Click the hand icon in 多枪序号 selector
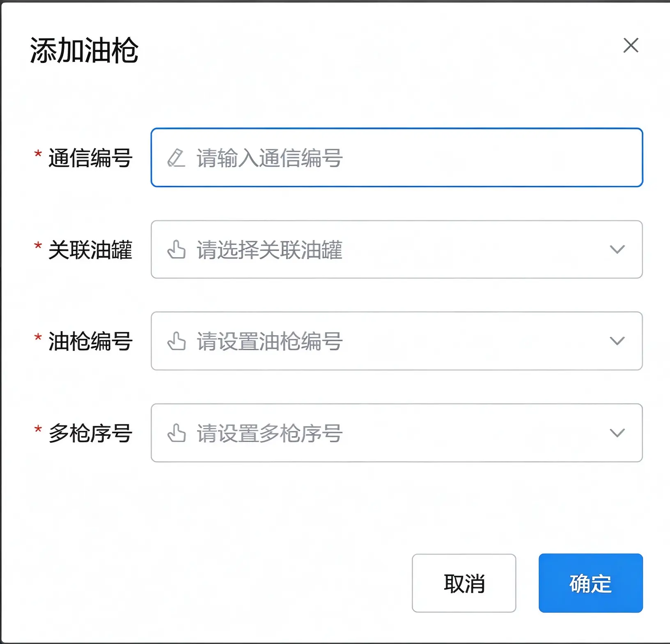This screenshot has height=644, width=670. [x=177, y=433]
